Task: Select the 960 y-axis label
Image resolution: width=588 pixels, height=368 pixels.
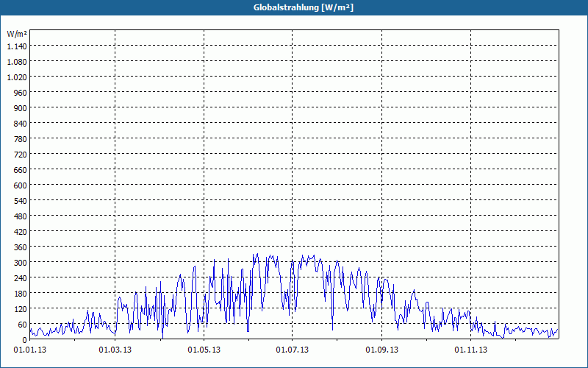Action: pyautogui.click(x=21, y=93)
